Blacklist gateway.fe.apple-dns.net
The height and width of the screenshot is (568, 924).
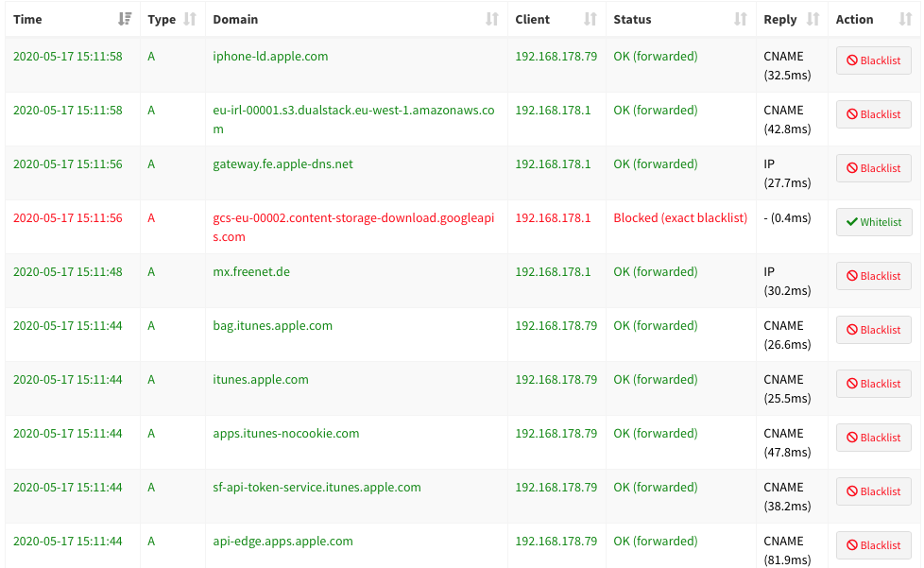pyautogui.click(x=874, y=168)
